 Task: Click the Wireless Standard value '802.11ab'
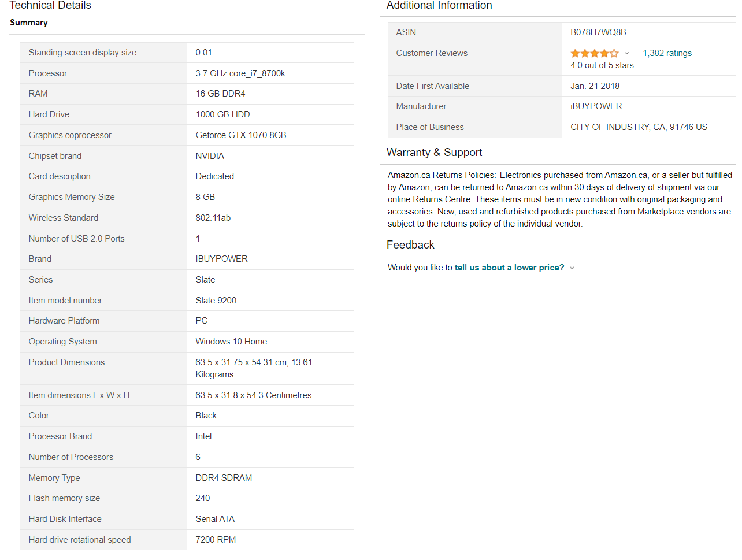coord(213,218)
